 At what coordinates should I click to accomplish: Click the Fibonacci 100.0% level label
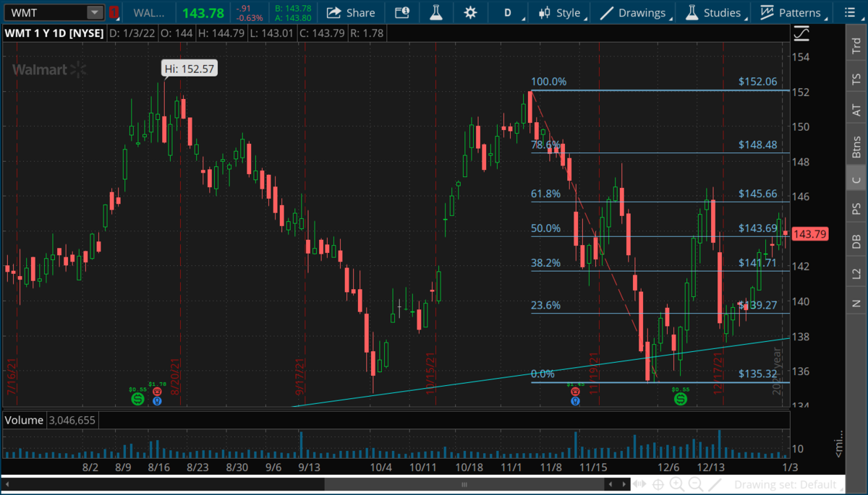[x=549, y=82]
